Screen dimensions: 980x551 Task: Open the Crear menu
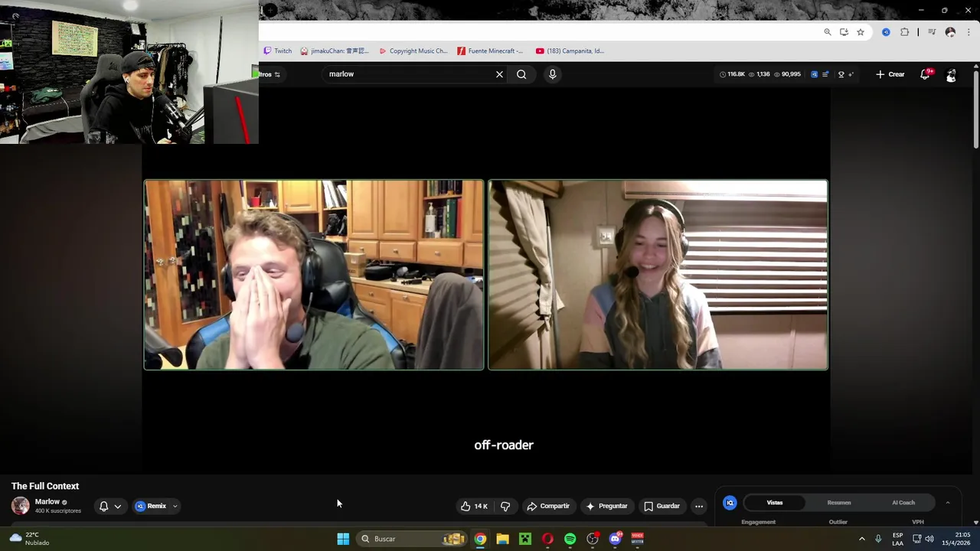[890, 74]
